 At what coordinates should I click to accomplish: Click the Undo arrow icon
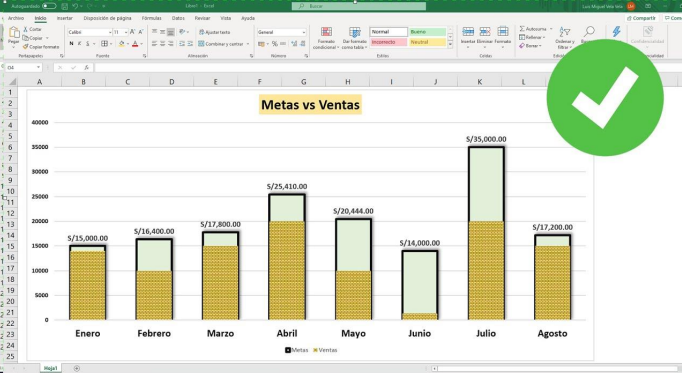coord(75,6)
